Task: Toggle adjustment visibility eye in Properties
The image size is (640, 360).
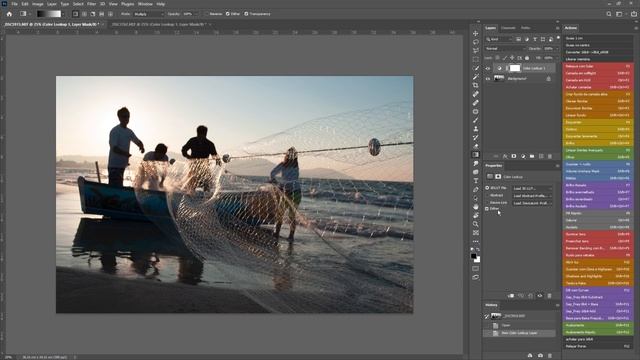Action: pos(540,296)
